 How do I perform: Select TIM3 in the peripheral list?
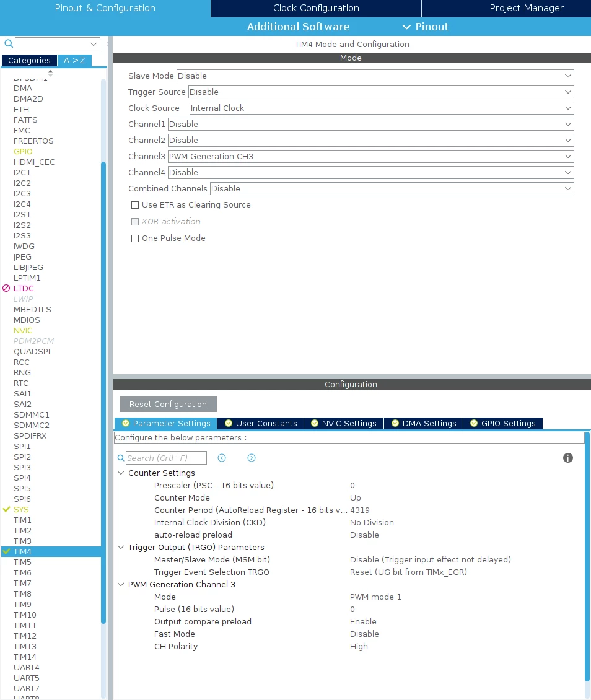(22, 541)
